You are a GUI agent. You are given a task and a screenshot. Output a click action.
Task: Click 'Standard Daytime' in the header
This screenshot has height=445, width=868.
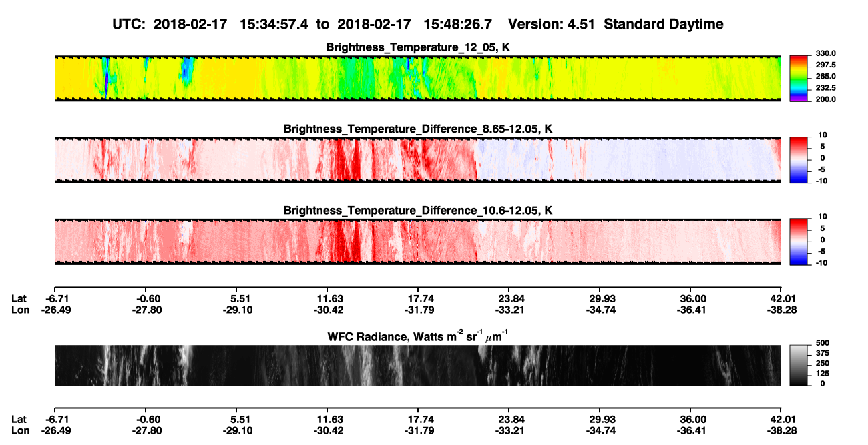[662, 25]
